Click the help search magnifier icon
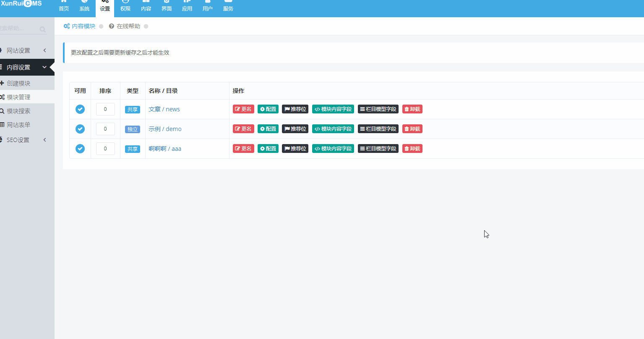This screenshot has width=644, height=339. pos(43,29)
